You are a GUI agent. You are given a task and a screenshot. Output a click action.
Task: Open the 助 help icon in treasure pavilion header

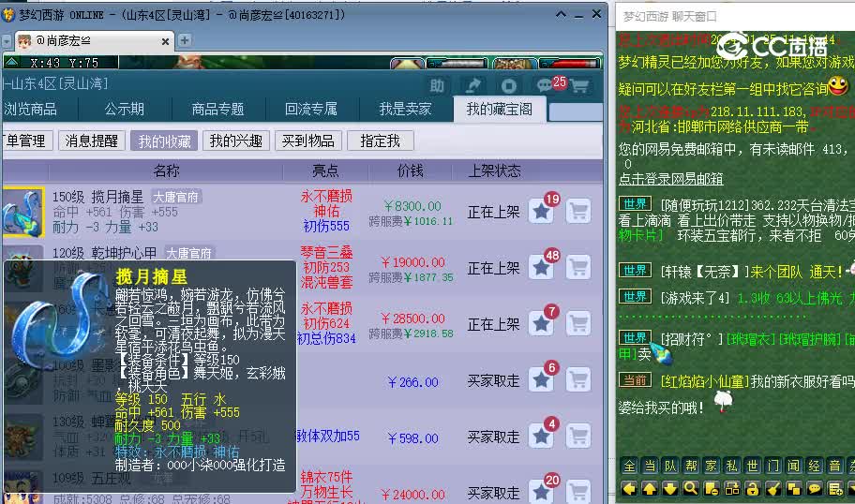(x=436, y=85)
